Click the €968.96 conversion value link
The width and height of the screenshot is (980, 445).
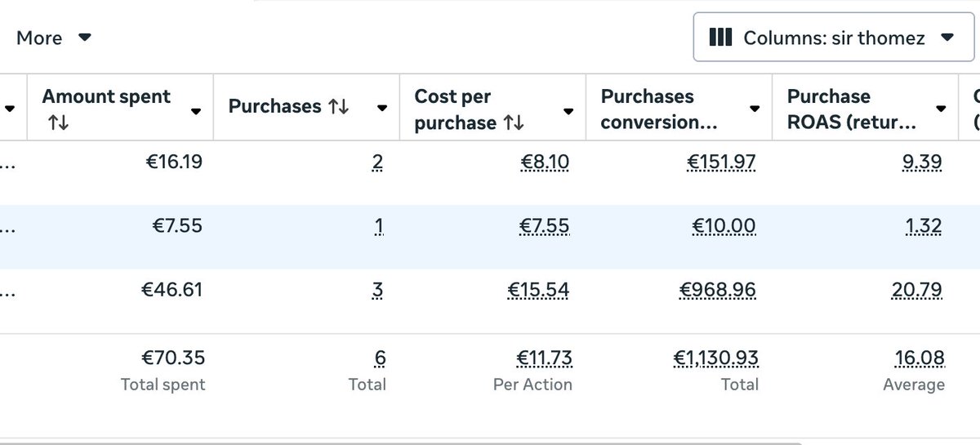coord(717,290)
